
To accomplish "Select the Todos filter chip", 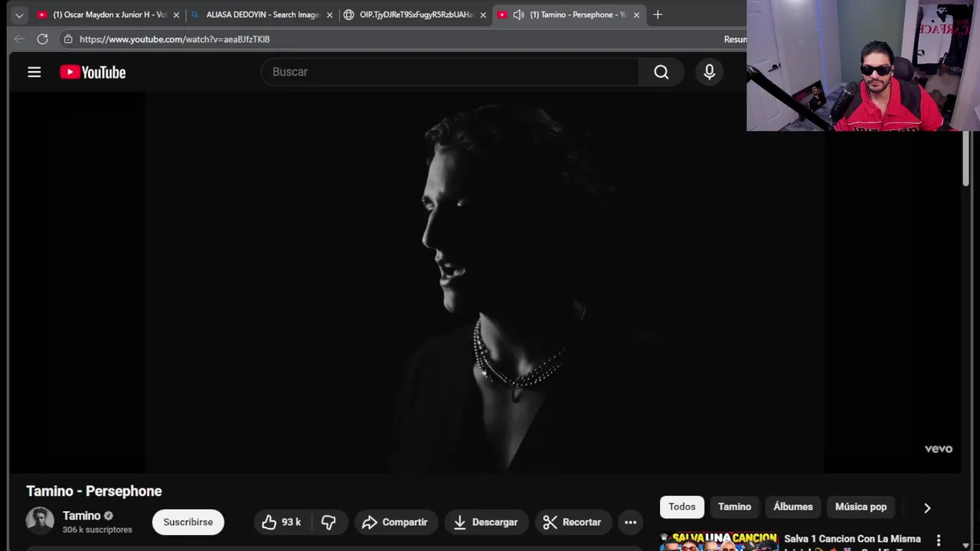I will [x=682, y=507].
